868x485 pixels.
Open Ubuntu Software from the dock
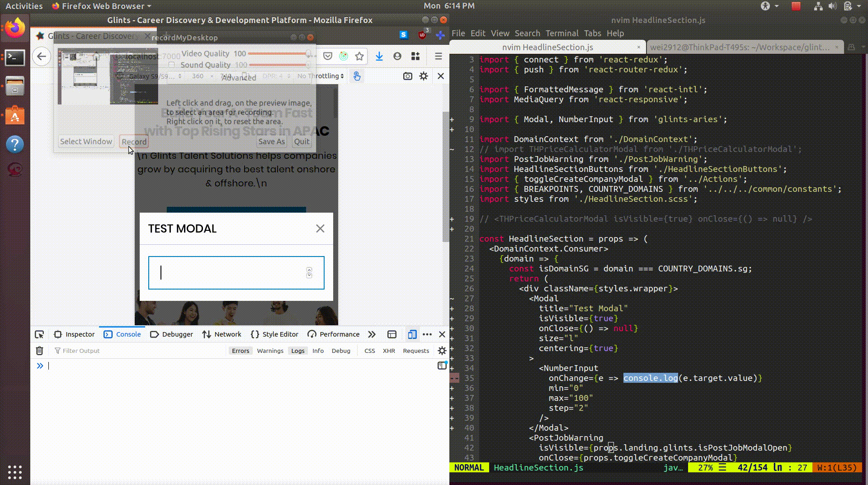(x=15, y=116)
